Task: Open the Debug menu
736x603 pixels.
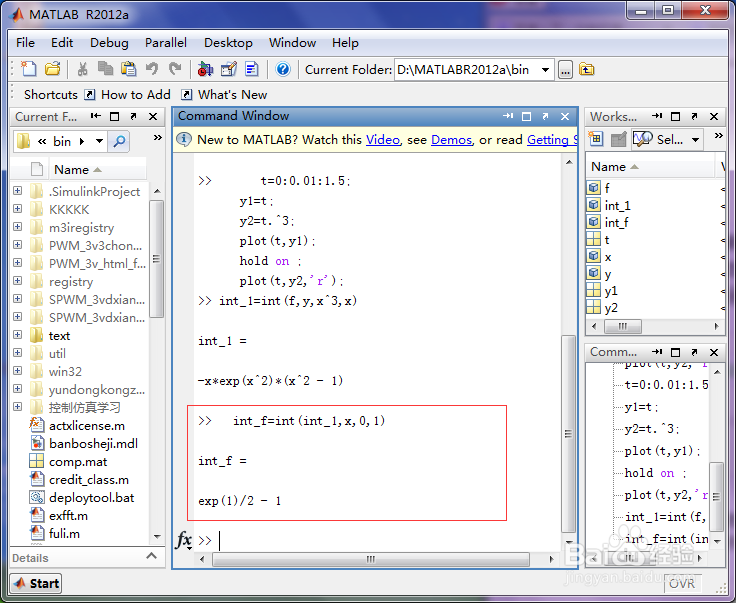Action: (109, 43)
